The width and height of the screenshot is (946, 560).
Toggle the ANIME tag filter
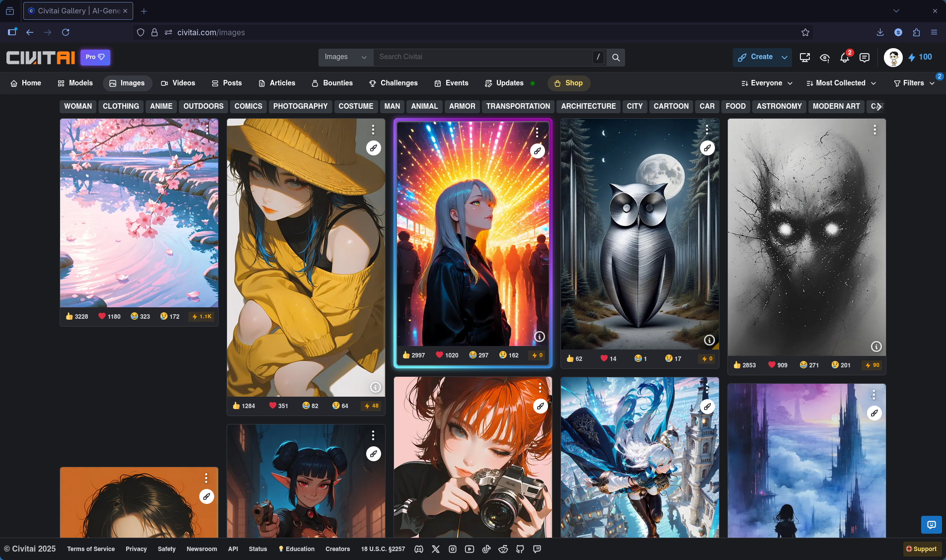[161, 106]
